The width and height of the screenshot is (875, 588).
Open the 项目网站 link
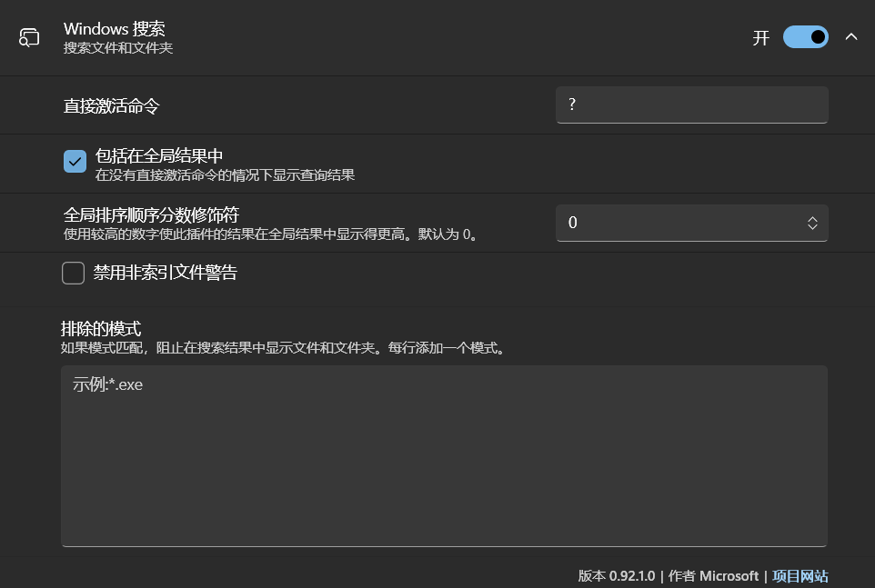pyautogui.click(x=800, y=576)
